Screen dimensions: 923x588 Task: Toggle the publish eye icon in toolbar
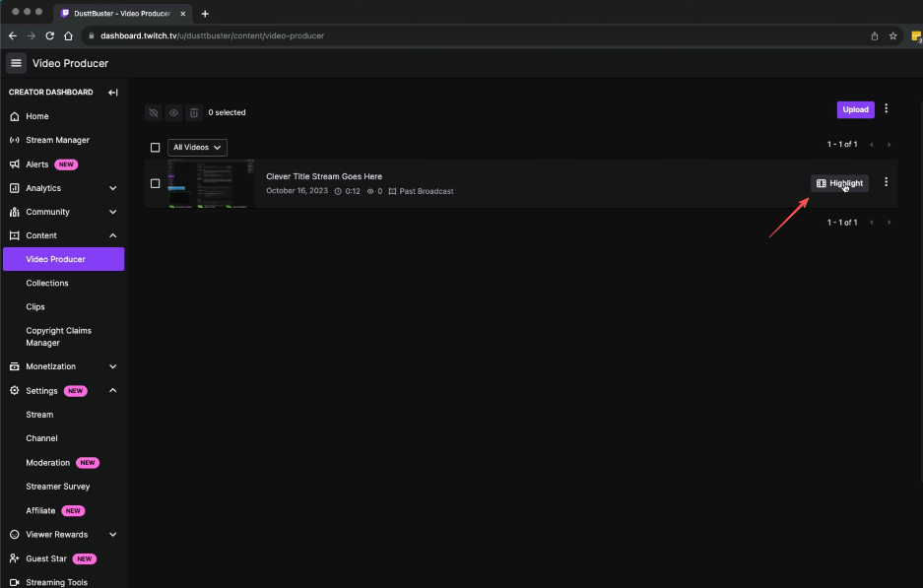coord(173,112)
